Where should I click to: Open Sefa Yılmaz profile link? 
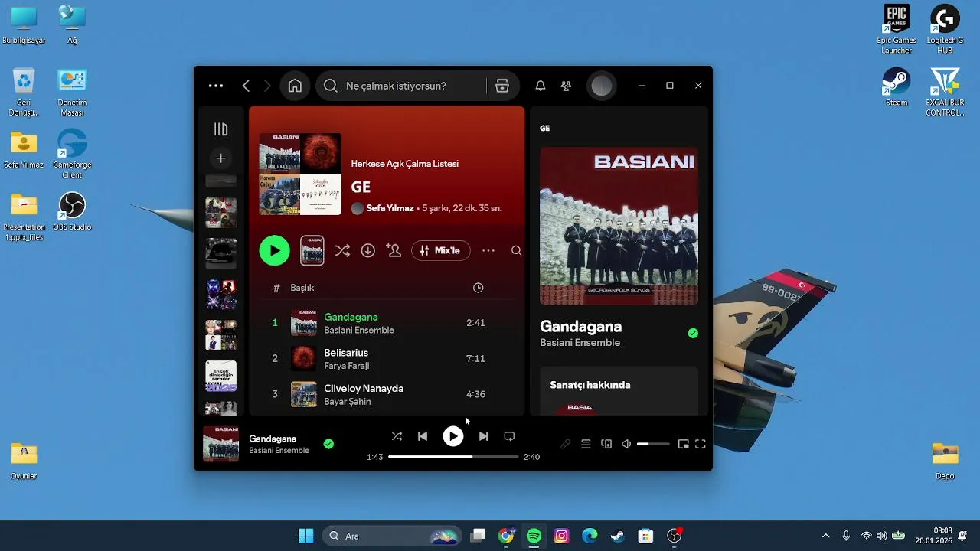(390, 208)
